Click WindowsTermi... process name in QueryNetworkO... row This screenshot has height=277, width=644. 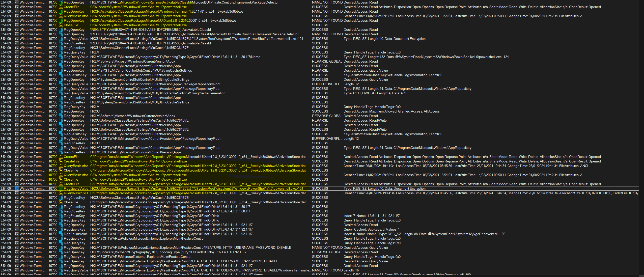coord(32,193)
